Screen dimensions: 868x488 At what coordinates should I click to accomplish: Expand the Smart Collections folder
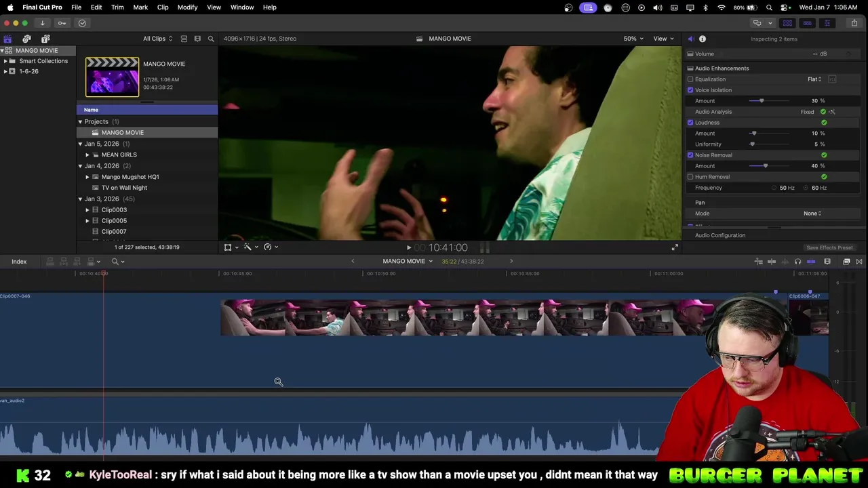(5, 61)
